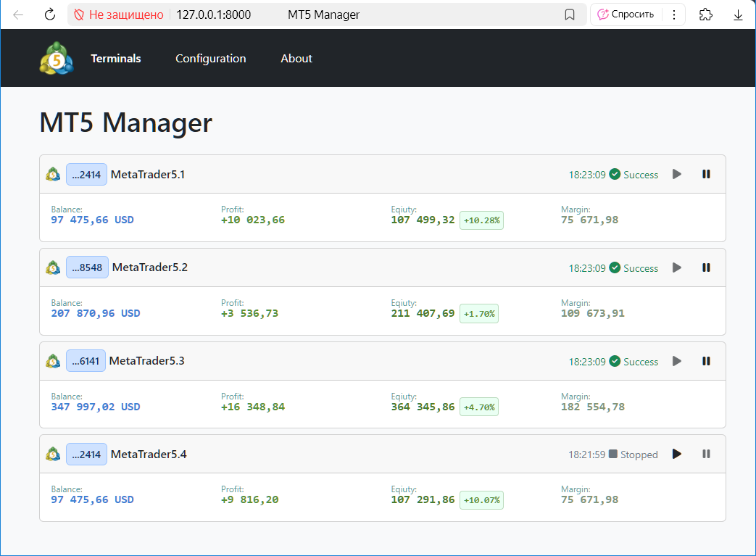Click the ...8548 account badge

pyautogui.click(x=87, y=267)
